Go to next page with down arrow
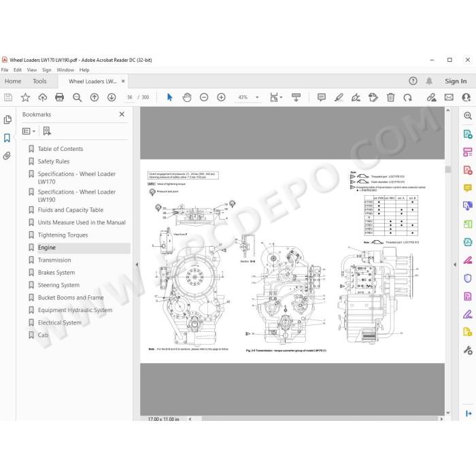Screen dimensions: 476x476 [x=112, y=97]
